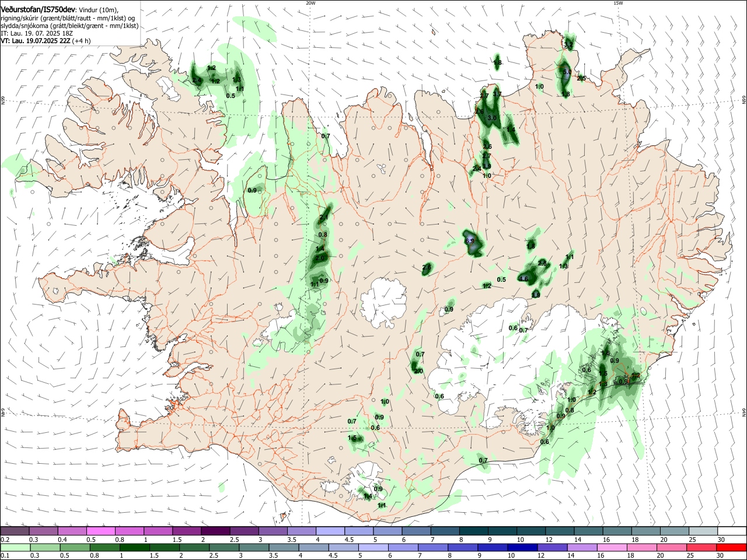Select the 'IT: Lau. 19. 07. 2025 18Z' line
Viewport: 747px width, 560px height.
tap(36, 34)
